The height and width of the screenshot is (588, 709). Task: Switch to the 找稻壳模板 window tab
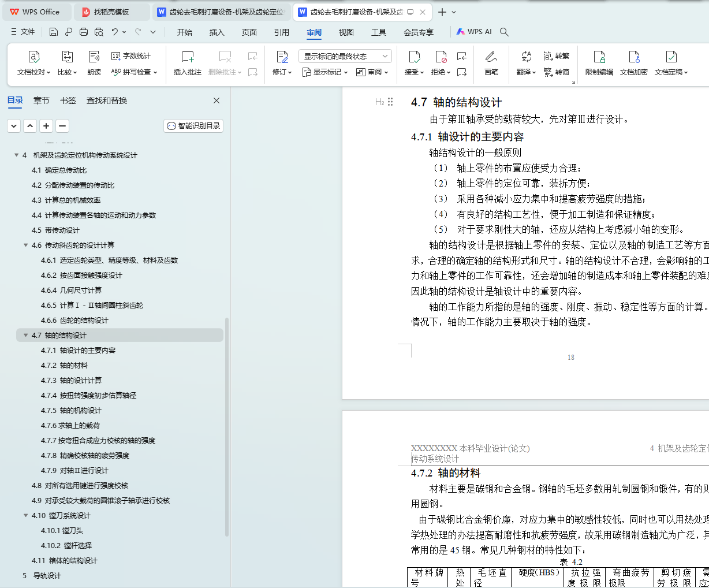tap(112, 12)
